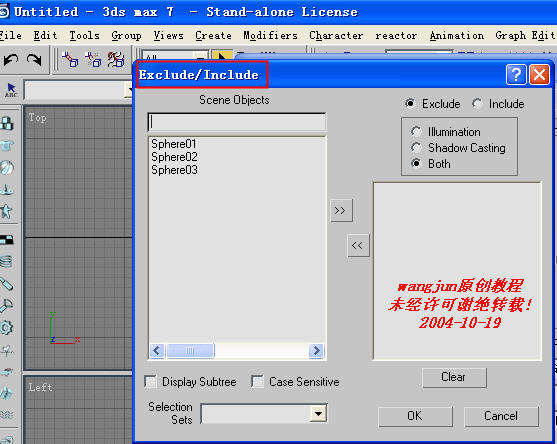
Task: Create reactor Fracture icon
Action: click(7, 393)
